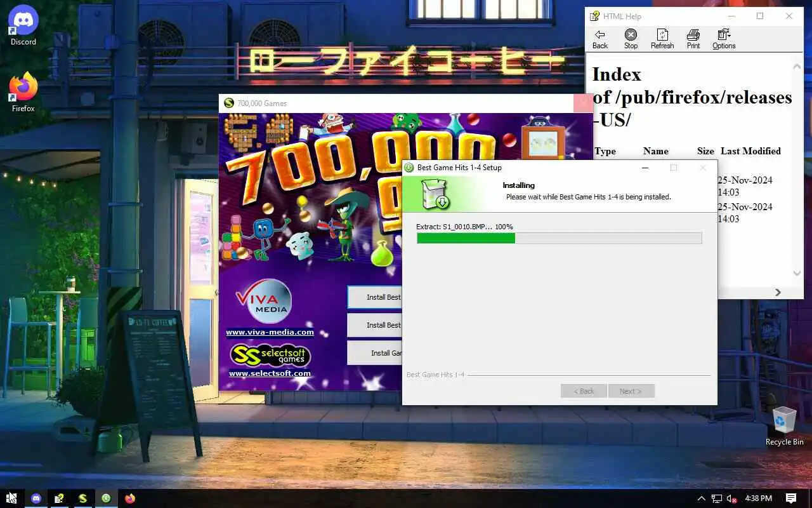This screenshot has height=508, width=812.
Task: Close the 700,000 Games window
Action: coord(583,104)
